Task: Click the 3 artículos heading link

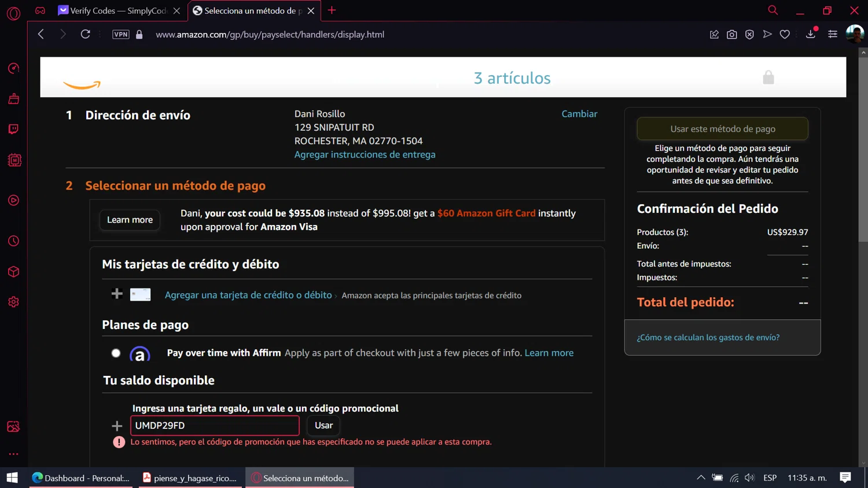Action: (512, 77)
